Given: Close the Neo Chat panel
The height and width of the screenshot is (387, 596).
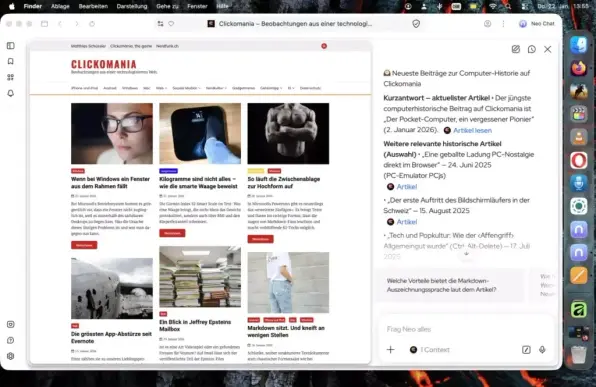Looking at the screenshot, I should [x=547, y=49].
